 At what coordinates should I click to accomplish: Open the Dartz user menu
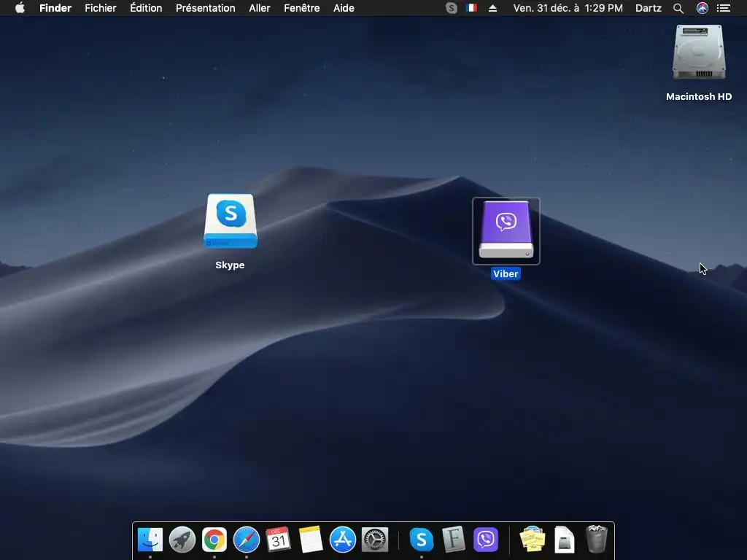click(649, 8)
